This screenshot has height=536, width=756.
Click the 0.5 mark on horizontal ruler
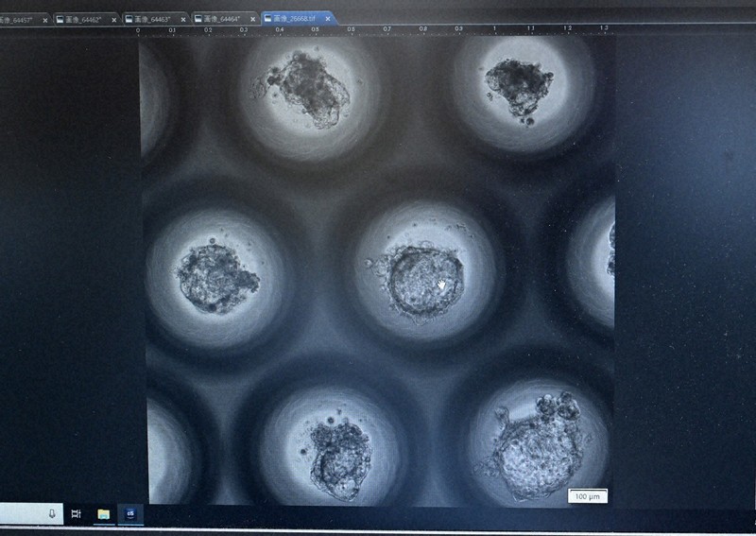click(315, 29)
